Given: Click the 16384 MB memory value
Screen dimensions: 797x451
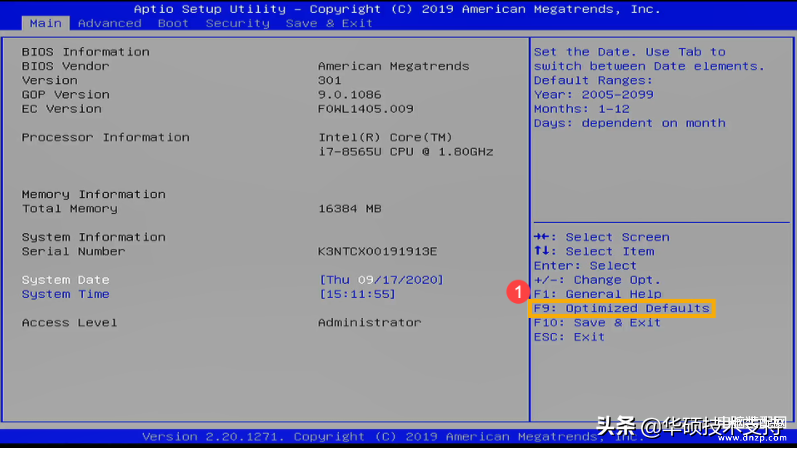Looking at the screenshot, I should (x=350, y=208).
